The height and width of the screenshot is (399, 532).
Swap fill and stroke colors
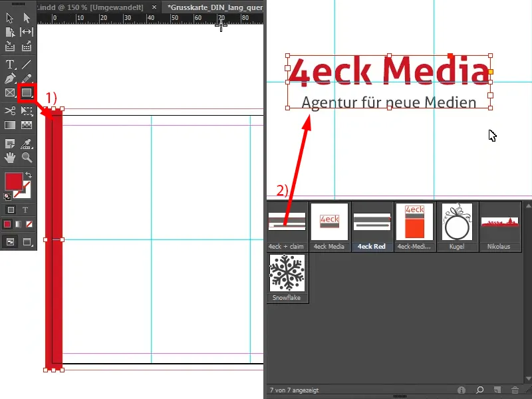(x=29, y=175)
